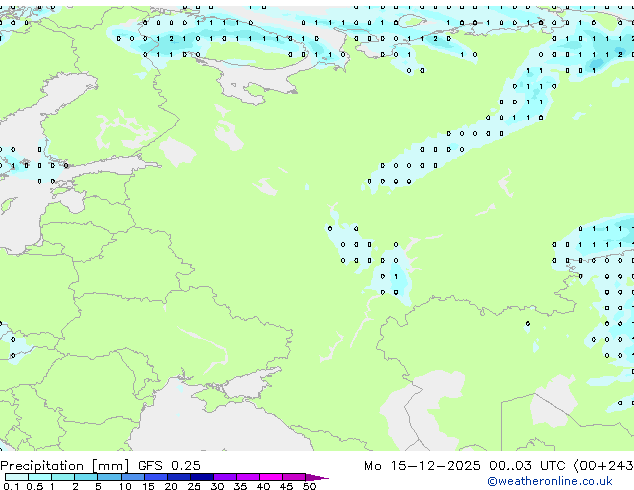
Task: Click the '50' legend value label
Action: click(310, 486)
